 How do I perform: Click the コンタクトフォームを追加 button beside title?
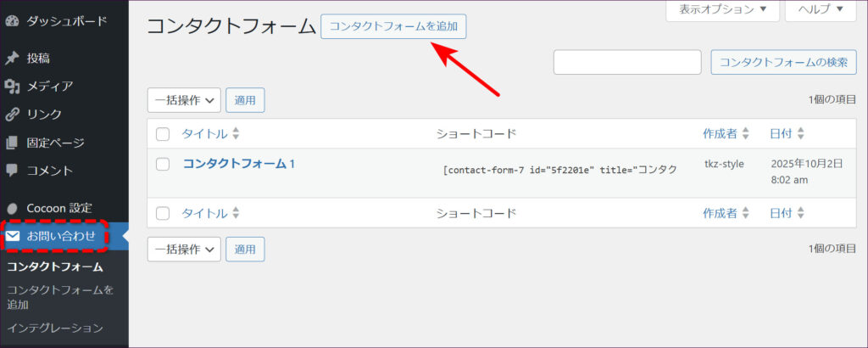point(393,26)
